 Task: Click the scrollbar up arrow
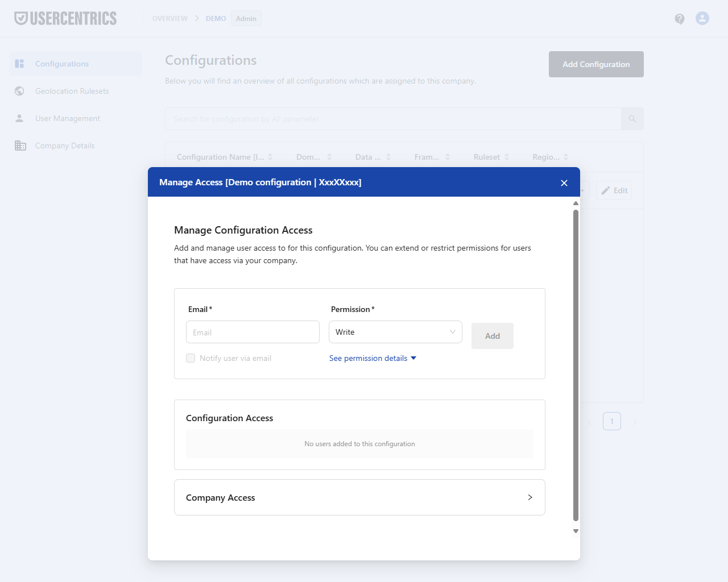(x=576, y=203)
